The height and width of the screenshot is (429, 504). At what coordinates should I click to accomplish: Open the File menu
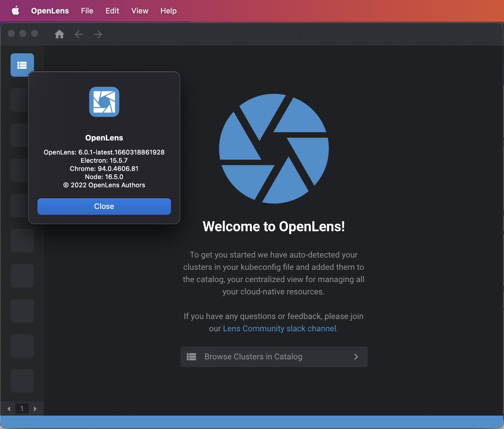click(87, 11)
